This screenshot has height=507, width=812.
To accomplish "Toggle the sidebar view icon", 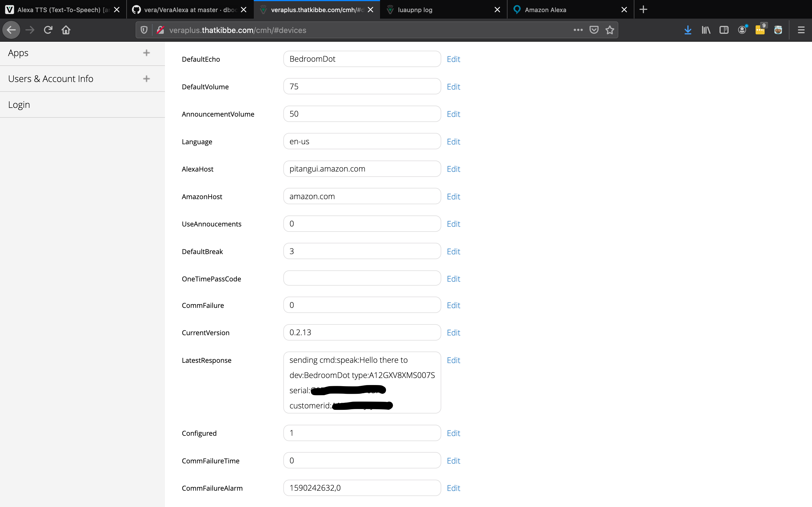I will pos(724,30).
